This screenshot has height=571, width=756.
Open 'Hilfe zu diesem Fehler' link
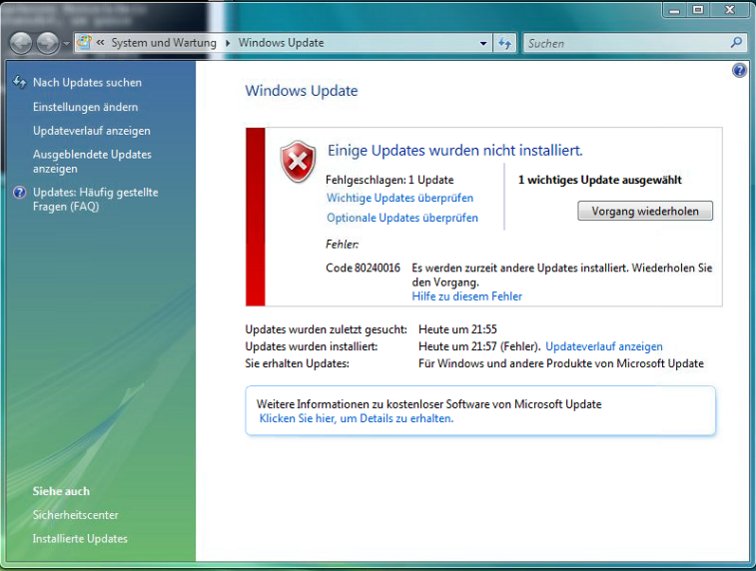(x=467, y=296)
